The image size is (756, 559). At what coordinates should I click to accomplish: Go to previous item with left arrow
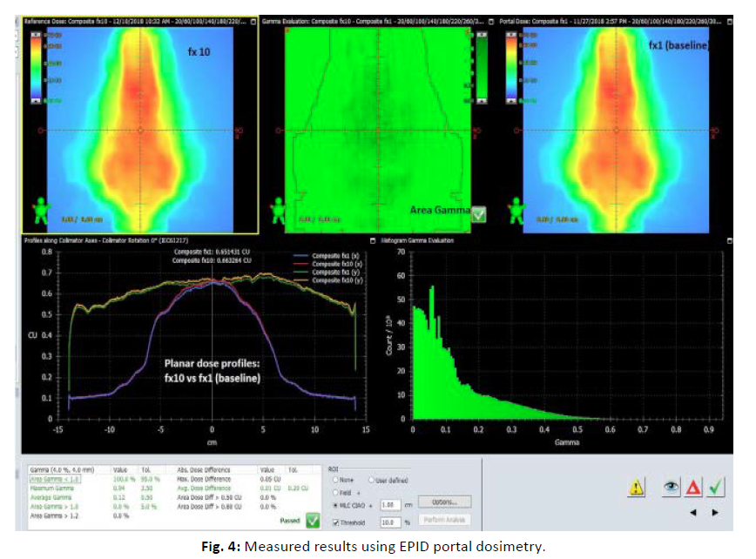click(693, 513)
